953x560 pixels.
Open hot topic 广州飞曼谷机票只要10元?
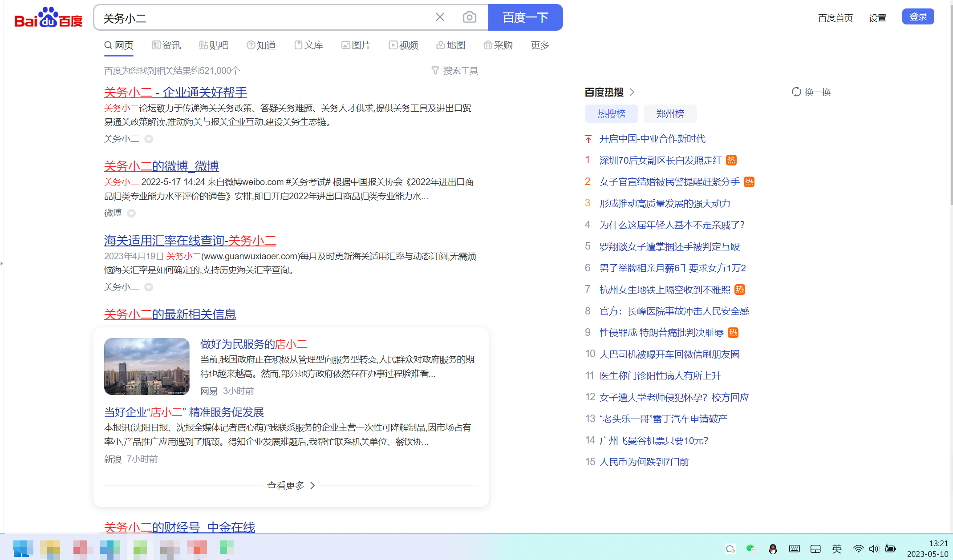(x=653, y=440)
